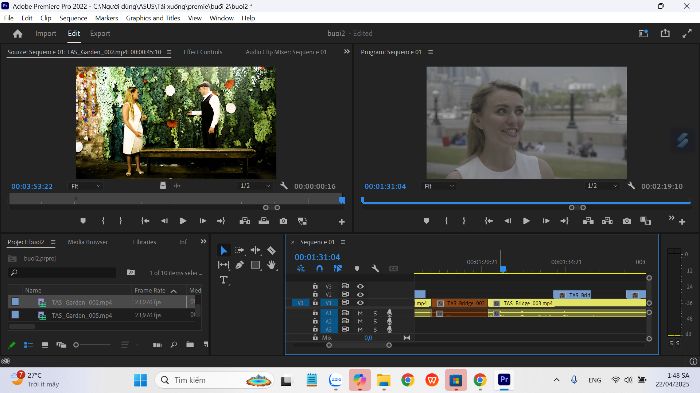Mark In point in Source monitor
The width and height of the screenshot is (700, 393).
(x=103, y=221)
